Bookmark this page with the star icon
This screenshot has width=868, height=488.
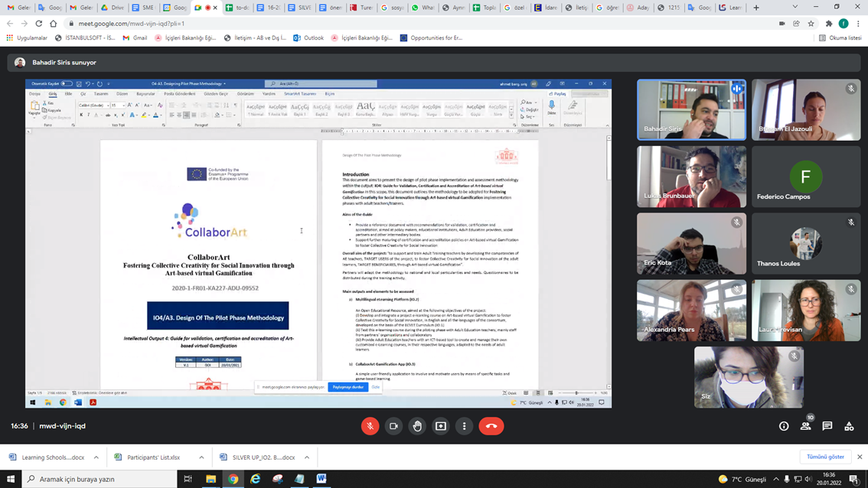tap(811, 24)
